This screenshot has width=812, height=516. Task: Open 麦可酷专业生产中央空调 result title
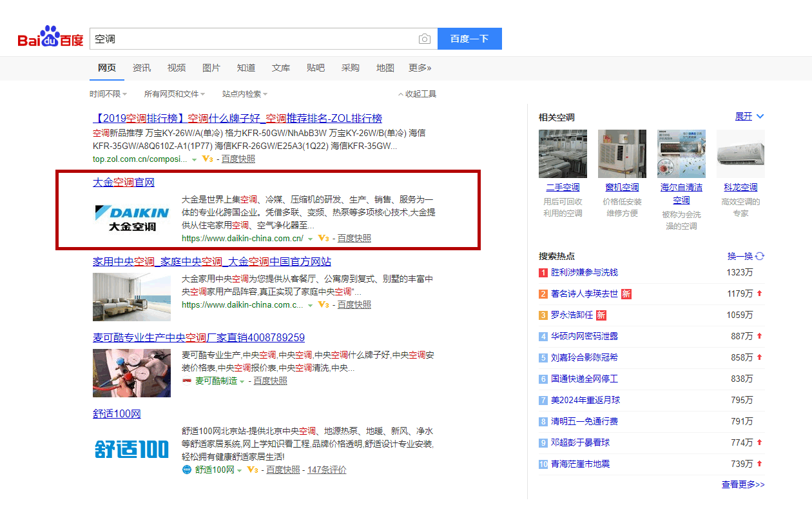tap(198, 338)
